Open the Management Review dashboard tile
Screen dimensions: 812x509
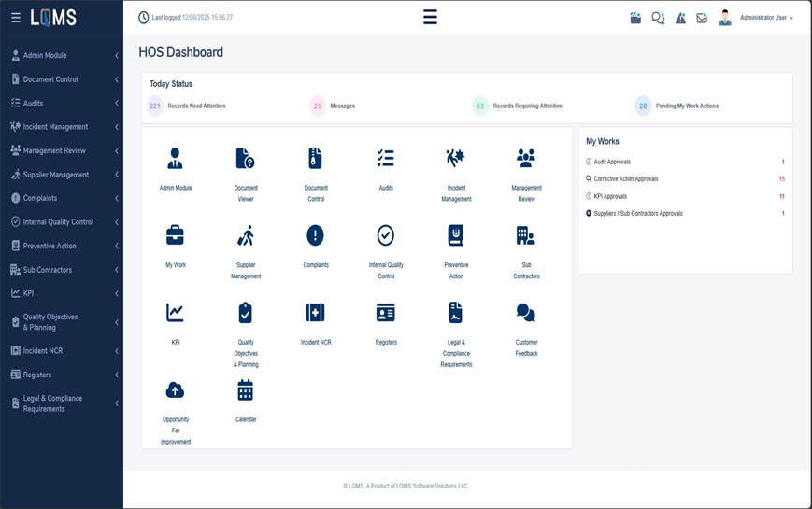coord(526,175)
